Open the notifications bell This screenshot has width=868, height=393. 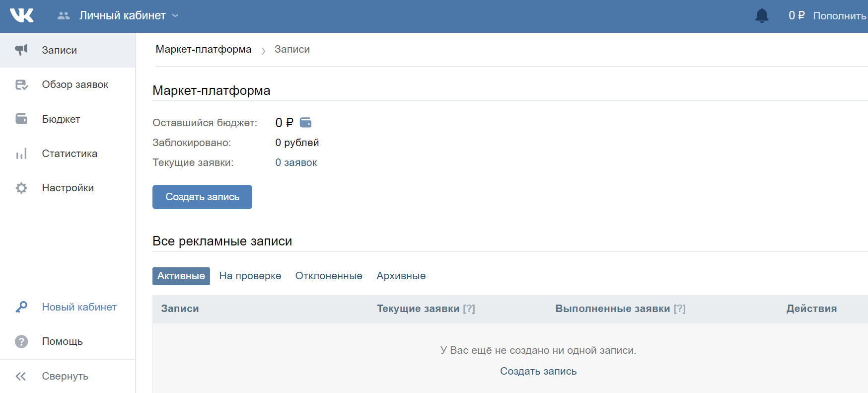pyautogui.click(x=762, y=16)
